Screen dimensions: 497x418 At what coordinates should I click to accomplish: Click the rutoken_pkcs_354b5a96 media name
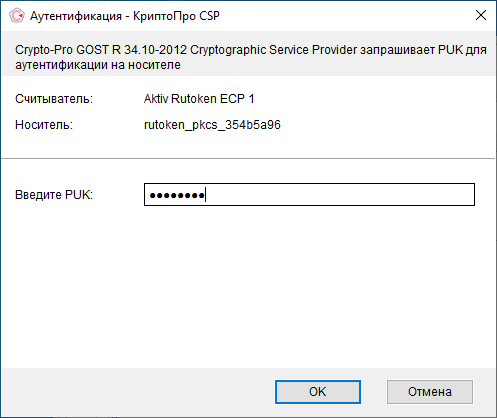click(x=212, y=125)
